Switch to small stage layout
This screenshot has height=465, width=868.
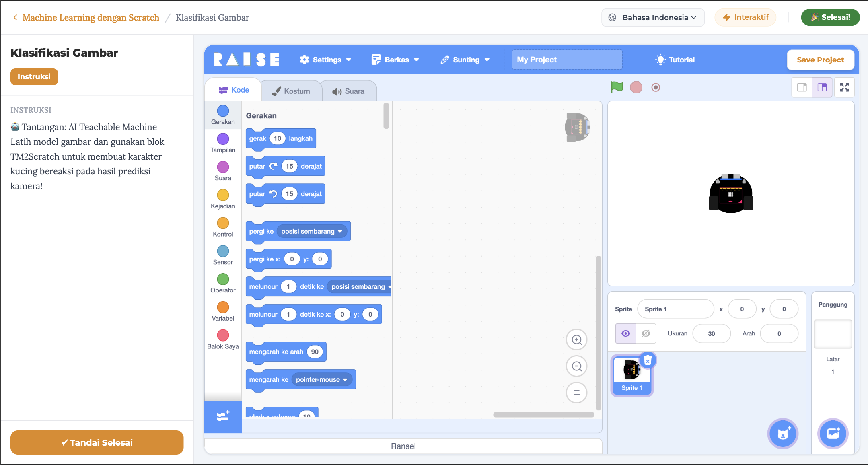coord(802,87)
